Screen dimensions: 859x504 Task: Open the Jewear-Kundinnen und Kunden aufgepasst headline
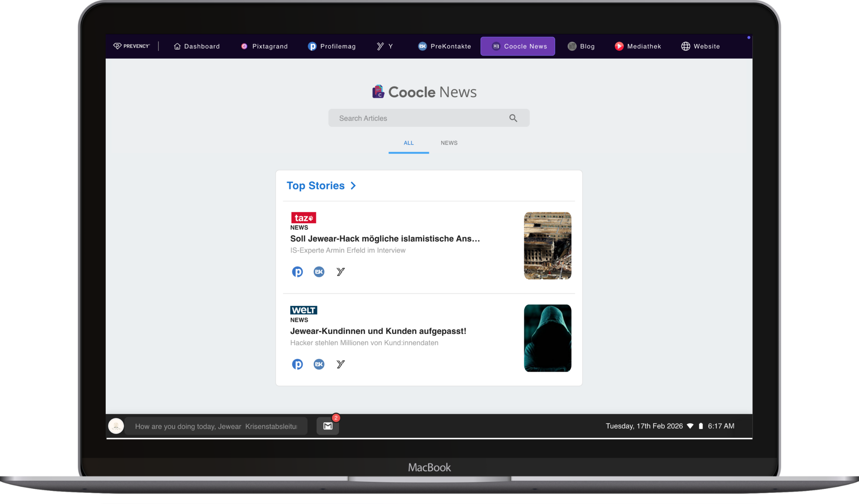(378, 331)
